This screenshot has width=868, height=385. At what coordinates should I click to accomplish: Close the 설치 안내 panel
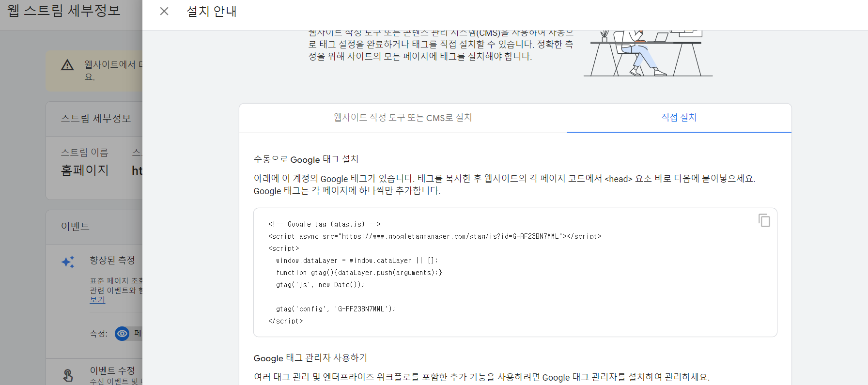pos(164,11)
